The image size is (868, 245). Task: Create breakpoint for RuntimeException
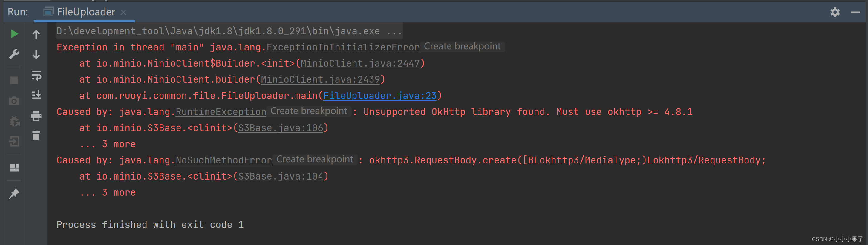[309, 111]
